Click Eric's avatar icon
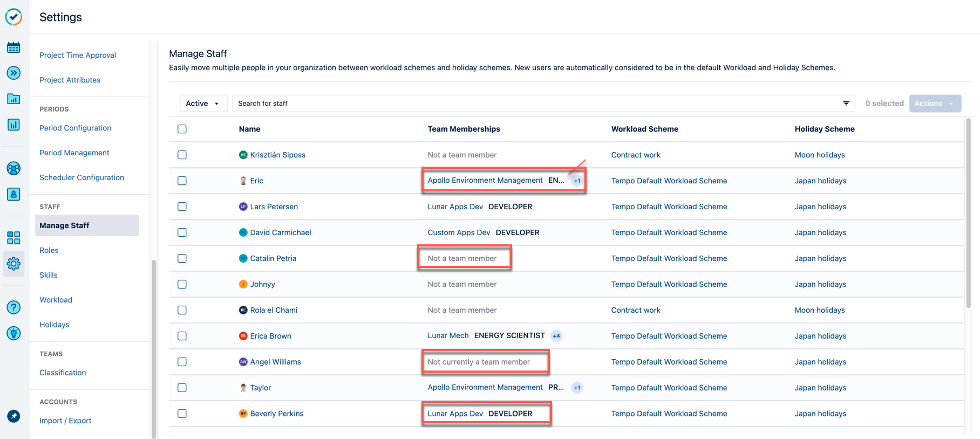 tap(243, 181)
